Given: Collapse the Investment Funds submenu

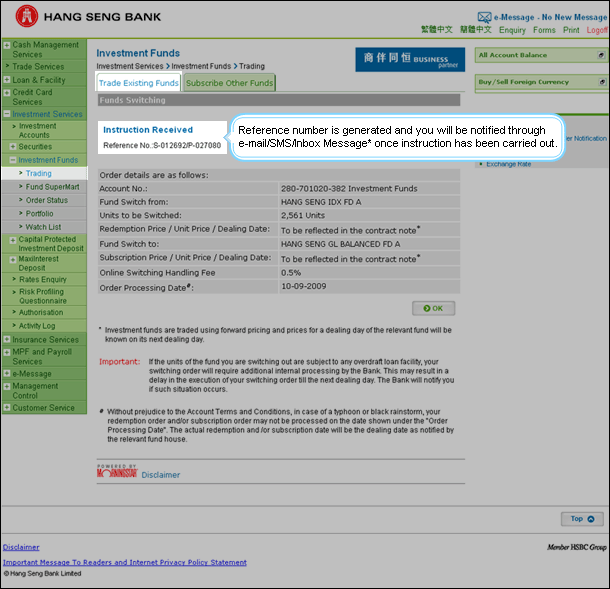Looking at the screenshot, I should coord(13,160).
